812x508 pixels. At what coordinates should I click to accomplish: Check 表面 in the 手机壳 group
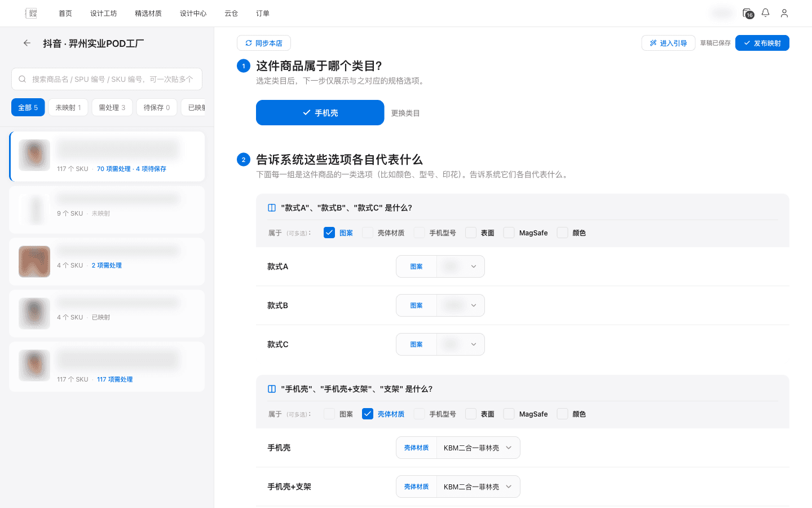[x=471, y=414]
